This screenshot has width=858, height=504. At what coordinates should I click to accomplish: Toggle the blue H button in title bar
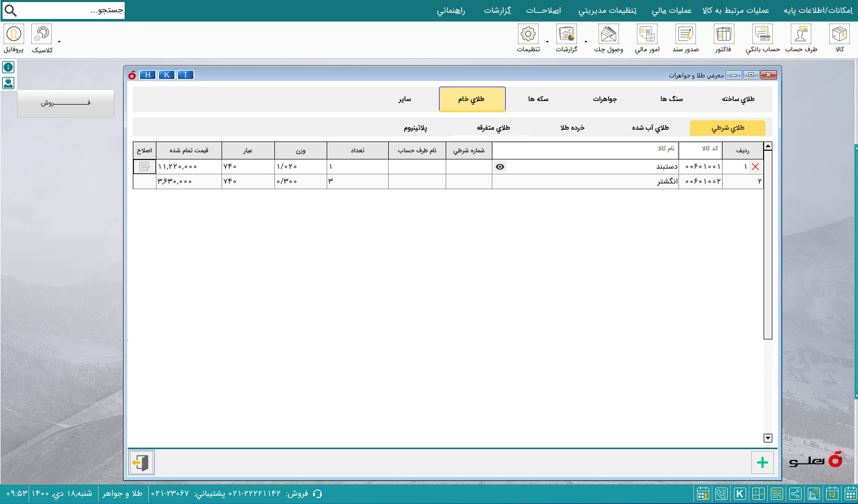click(x=148, y=75)
